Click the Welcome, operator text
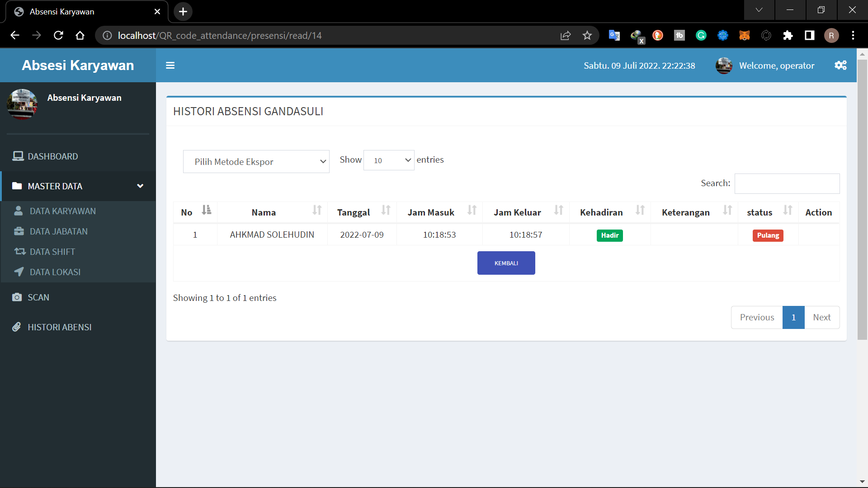Image resolution: width=868 pixels, height=488 pixels. [777, 66]
